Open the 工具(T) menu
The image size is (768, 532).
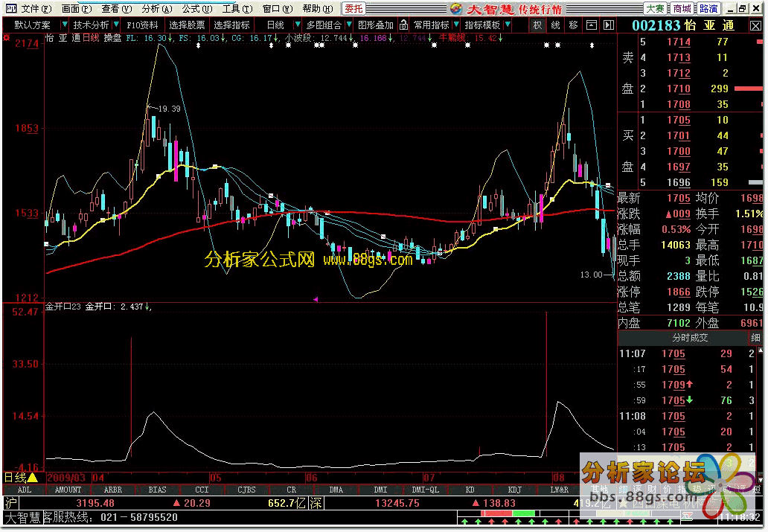point(237,9)
